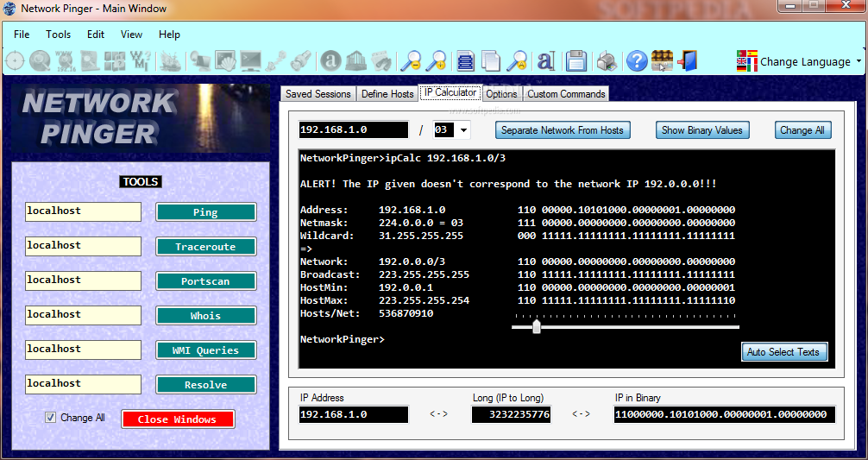This screenshot has width=868, height=460.
Task: Click the copy pages toolbar icon
Action: pyautogui.click(x=491, y=61)
